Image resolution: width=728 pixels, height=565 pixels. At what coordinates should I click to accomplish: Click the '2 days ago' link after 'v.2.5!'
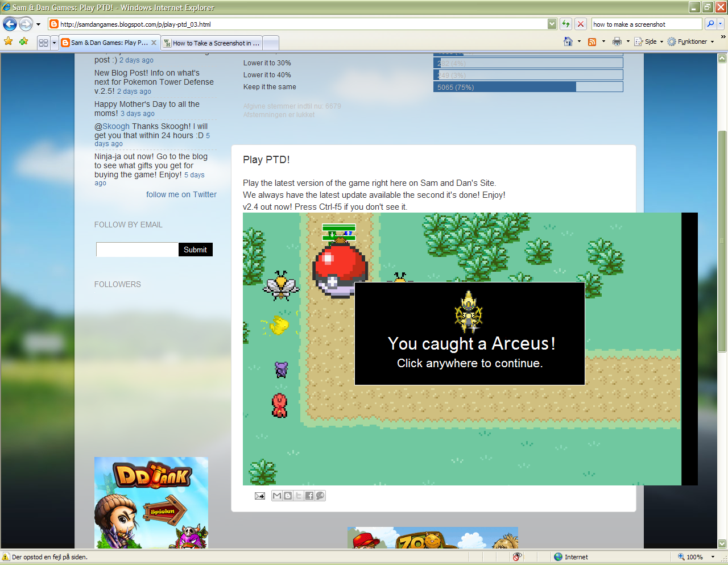pyautogui.click(x=134, y=92)
